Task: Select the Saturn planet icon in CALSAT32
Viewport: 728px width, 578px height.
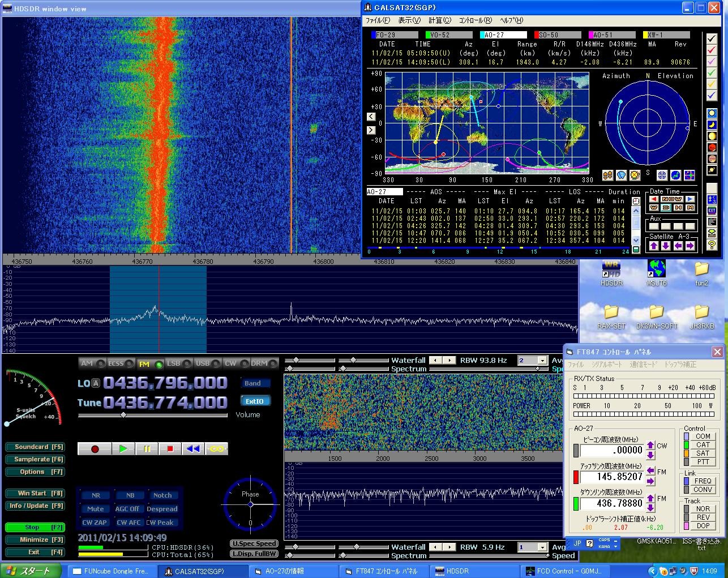Action: [x=712, y=170]
